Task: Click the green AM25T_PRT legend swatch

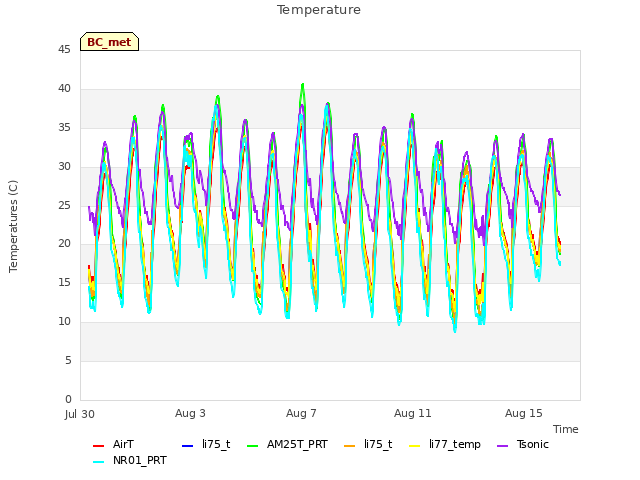Action: tap(253, 446)
